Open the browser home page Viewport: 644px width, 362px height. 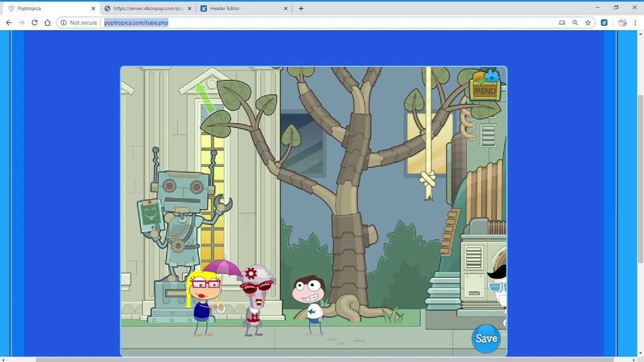tap(47, 23)
